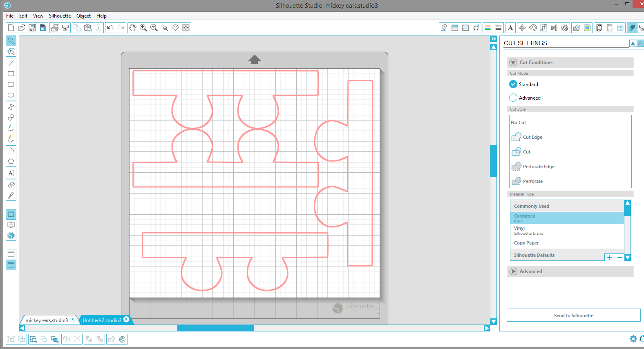This screenshot has width=644, height=349.
Task: Collapse the side panel with double chevron
Action: click(494, 39)
